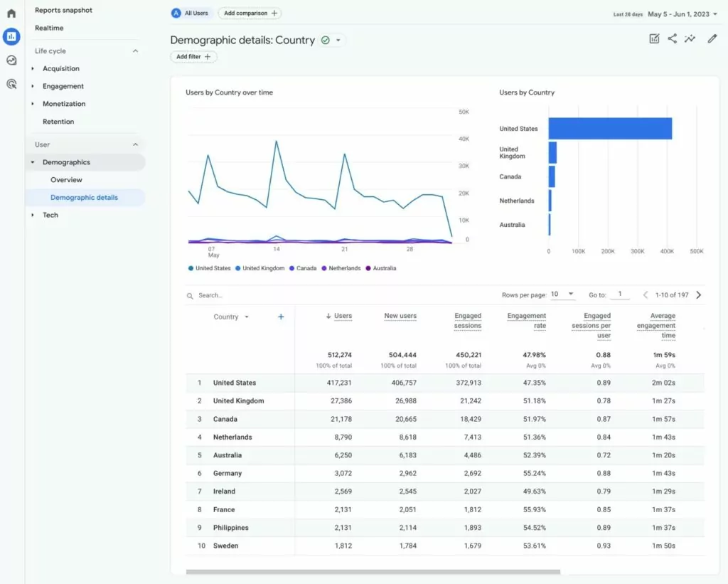Click the '1-10 of 197' pagination text

(672, 295)
